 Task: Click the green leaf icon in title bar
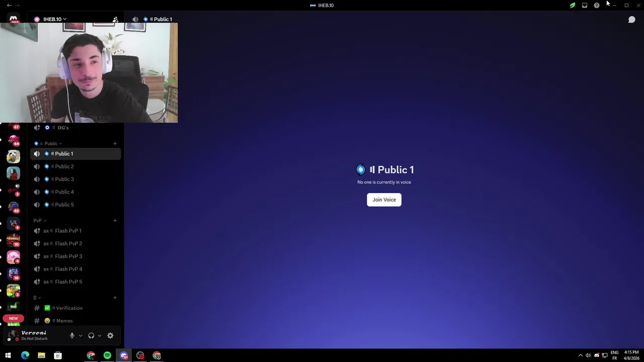click(x=572, y=5)
